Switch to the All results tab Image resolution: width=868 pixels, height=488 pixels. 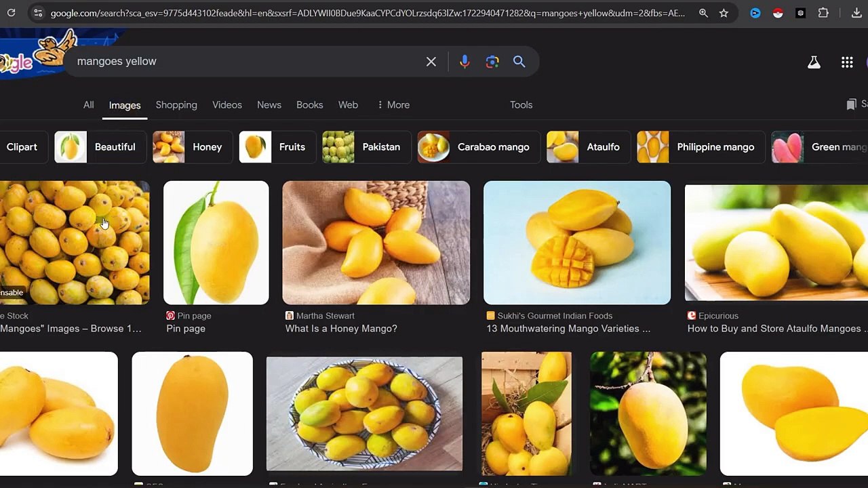pyautogui.click(x=89, y=105)
